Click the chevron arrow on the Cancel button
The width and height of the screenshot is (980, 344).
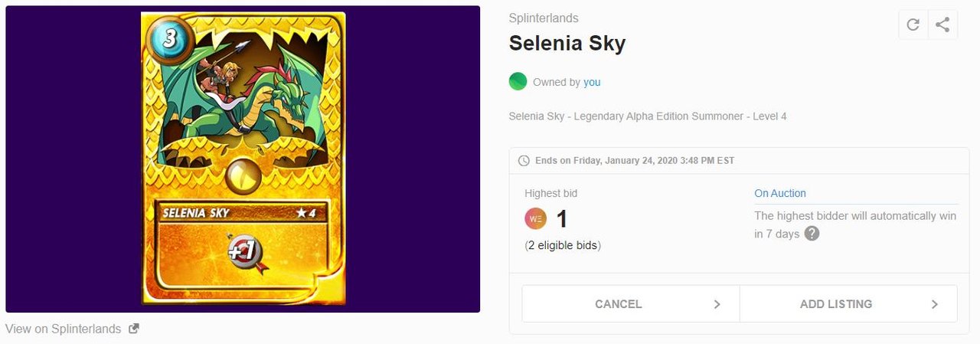(717, 304)
